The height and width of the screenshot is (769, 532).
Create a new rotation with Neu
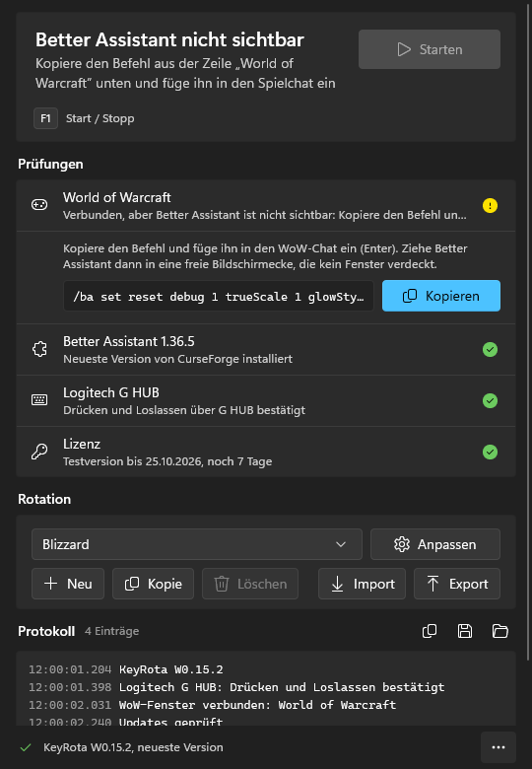[68, 584]
